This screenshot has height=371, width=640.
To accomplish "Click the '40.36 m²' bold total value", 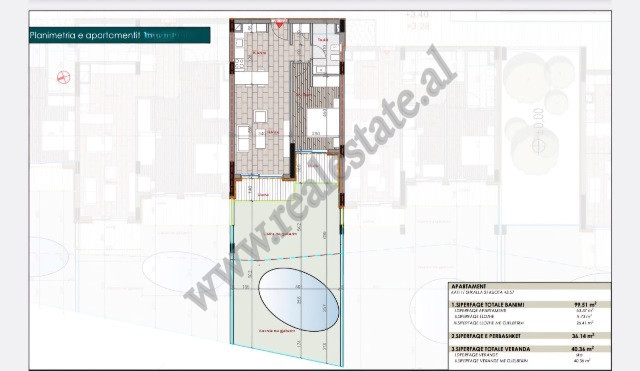I will click(x=583, y=349).
